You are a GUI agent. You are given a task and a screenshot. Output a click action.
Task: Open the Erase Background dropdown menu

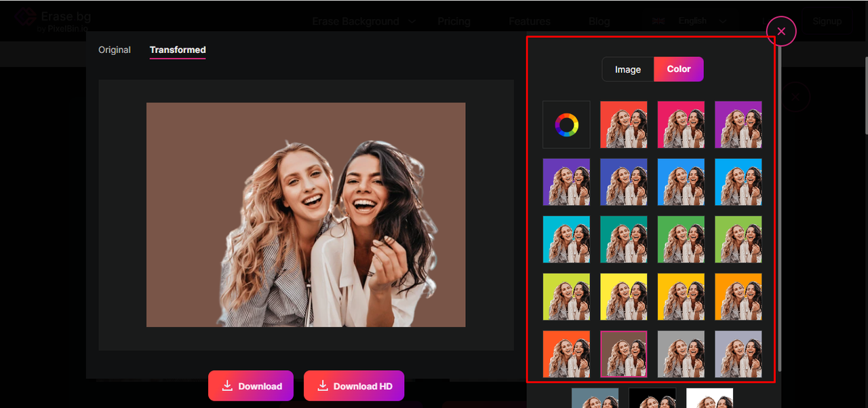pyautogui.click(x=363, y=21)
